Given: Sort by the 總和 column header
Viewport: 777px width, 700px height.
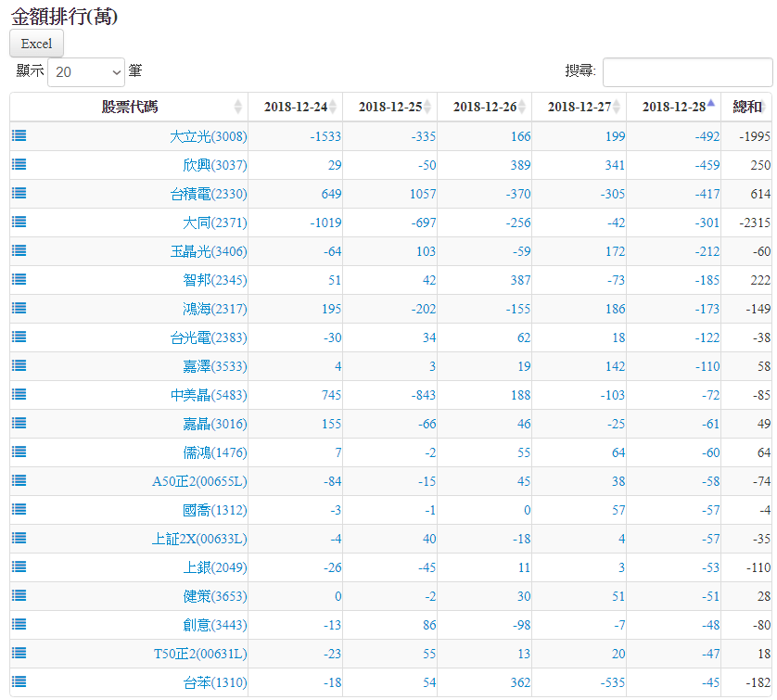Looking at the screenshot, I should pos(746,107).
